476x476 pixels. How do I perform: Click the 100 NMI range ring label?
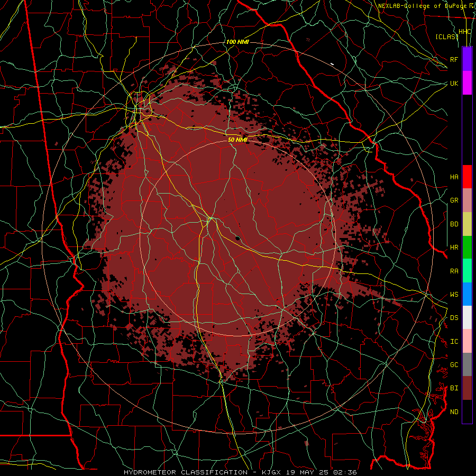pos(237,42)
